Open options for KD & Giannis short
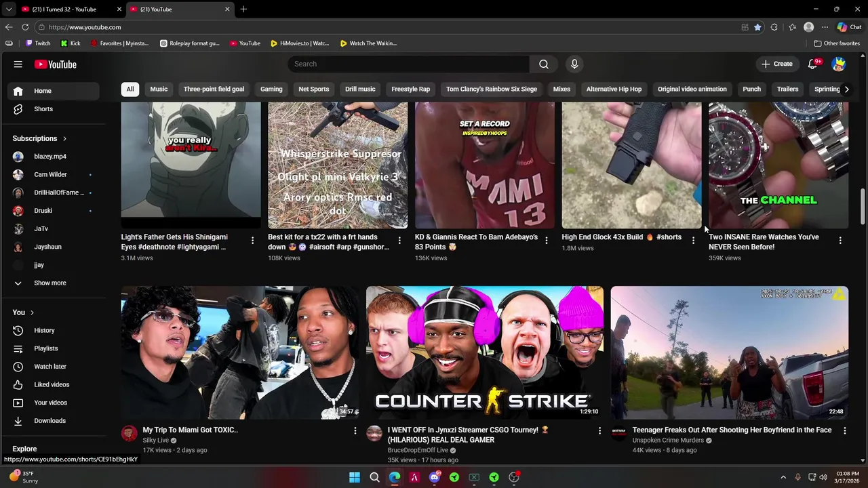This screenshot has width=868, height=488. coord(546,241)
